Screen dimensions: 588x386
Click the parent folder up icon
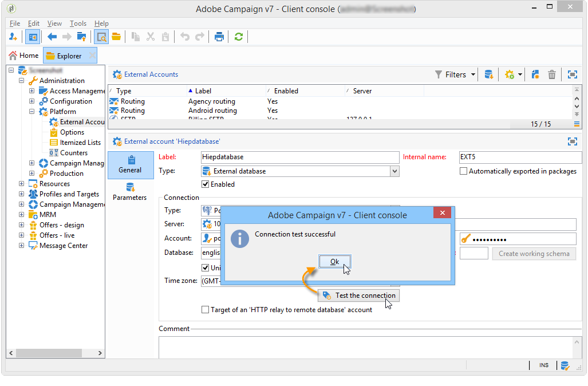pos(81,37)
